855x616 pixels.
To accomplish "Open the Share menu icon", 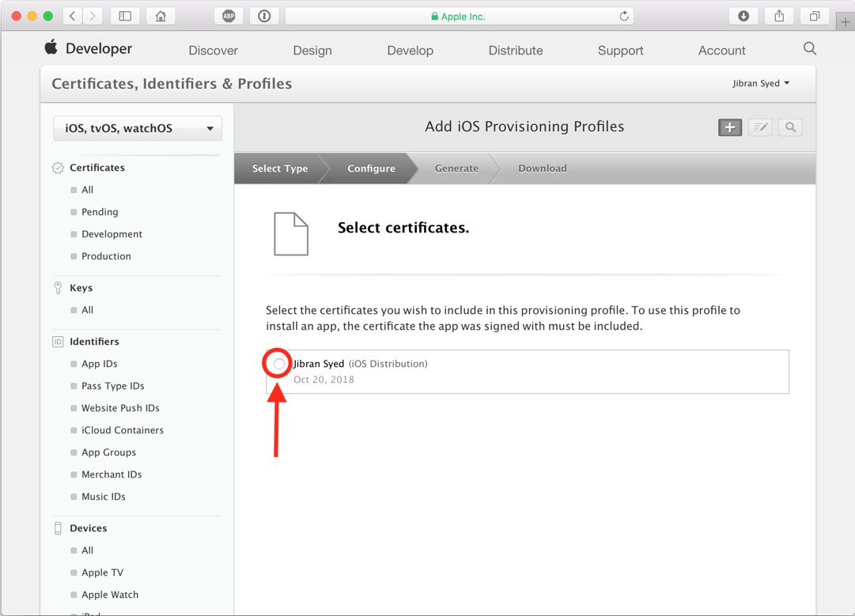I will pyautogui.click(x=779, y=16).
